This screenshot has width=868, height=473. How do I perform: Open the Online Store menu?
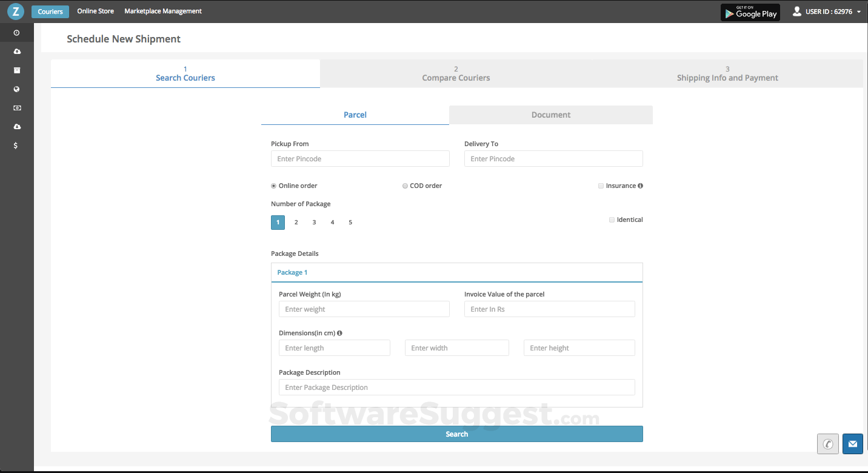pyautogui.click(x=95, y=11)
